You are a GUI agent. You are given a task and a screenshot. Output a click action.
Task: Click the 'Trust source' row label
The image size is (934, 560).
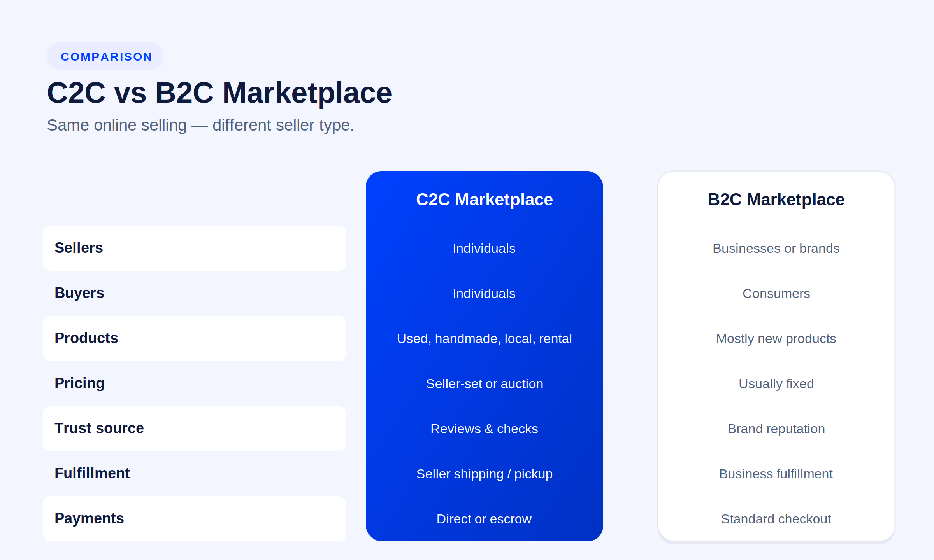(99, 429)
